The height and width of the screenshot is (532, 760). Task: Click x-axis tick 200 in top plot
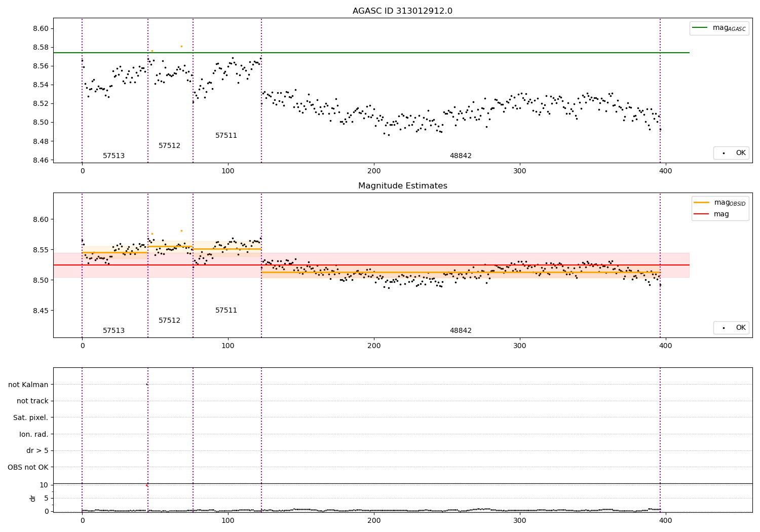point(374,171)
